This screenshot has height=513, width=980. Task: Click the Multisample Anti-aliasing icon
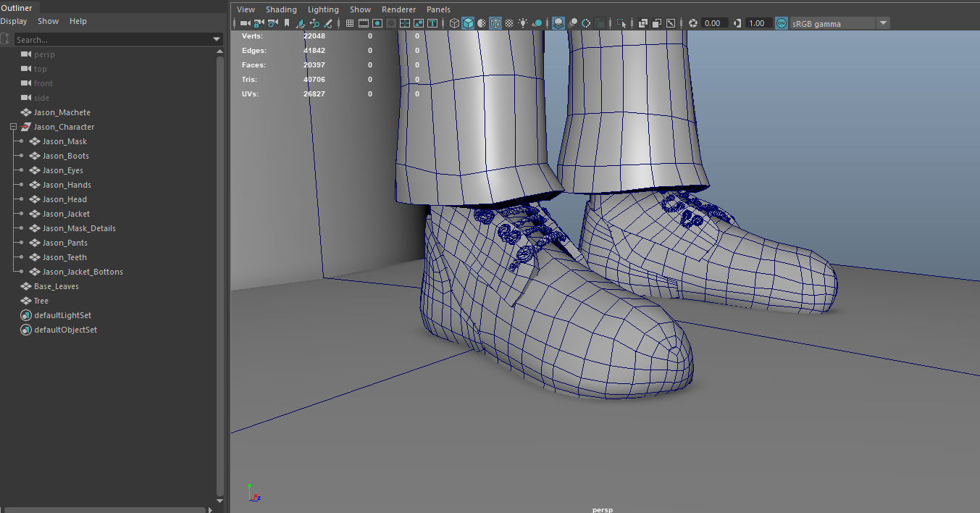[586, 23]
